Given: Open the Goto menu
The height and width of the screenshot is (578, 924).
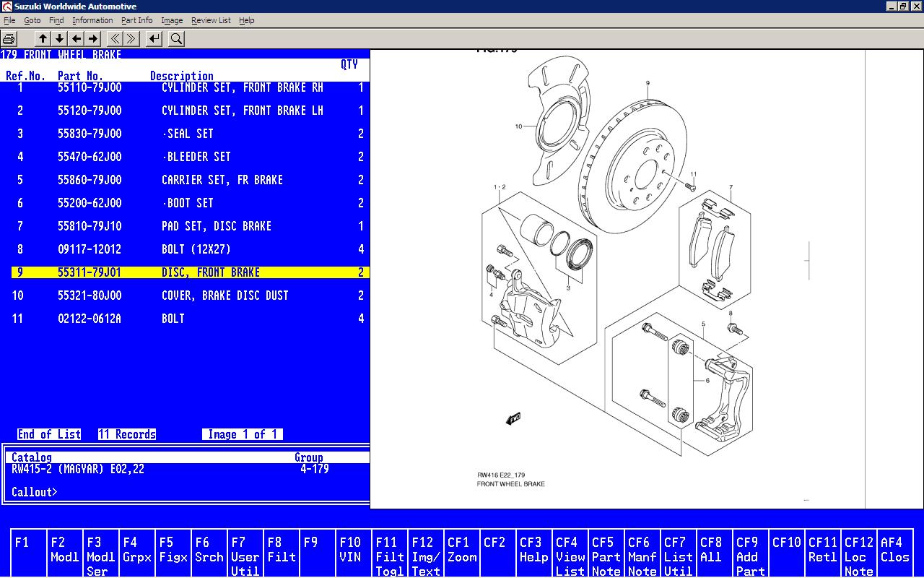Looking at the screenshot, I should coord(32,20).
